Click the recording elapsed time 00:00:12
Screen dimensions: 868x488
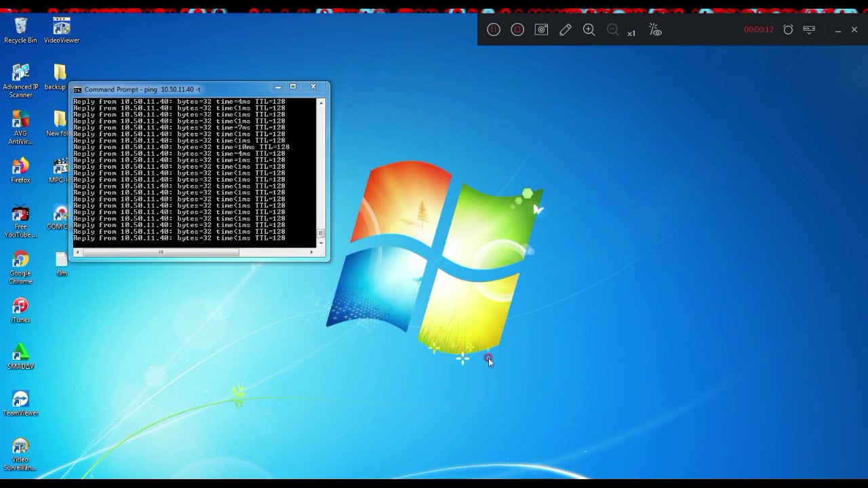759,30
